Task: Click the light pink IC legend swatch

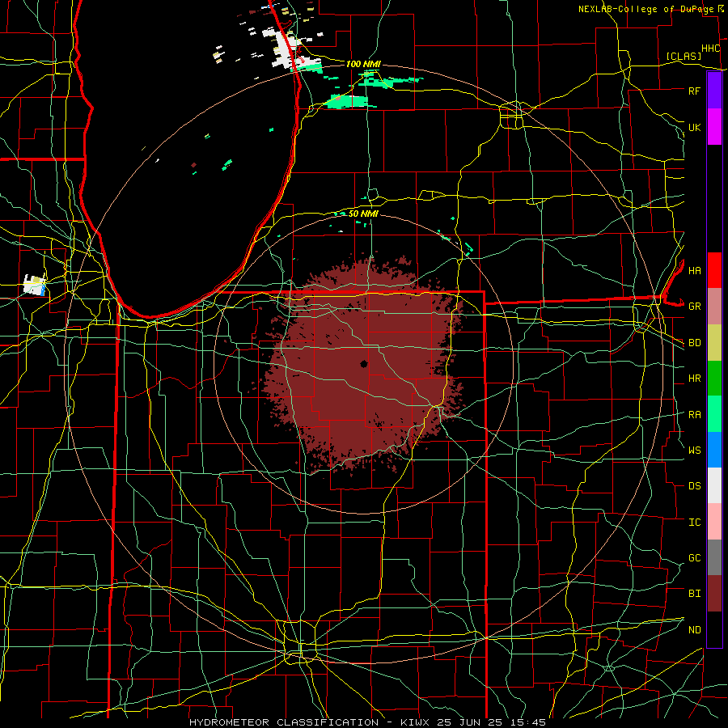Action: [714, 522]
